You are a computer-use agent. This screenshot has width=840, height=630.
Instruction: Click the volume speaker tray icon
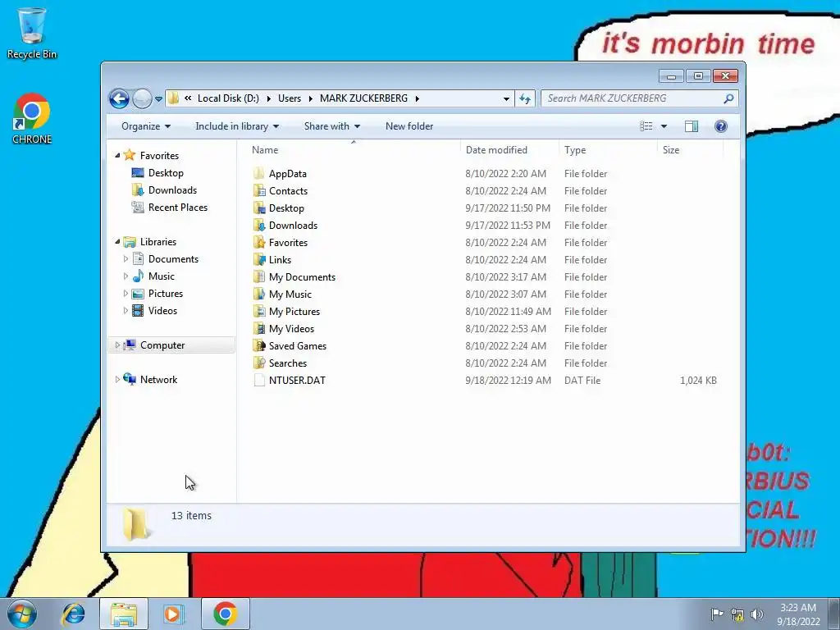pyautogui.click(x=756, y=614)
